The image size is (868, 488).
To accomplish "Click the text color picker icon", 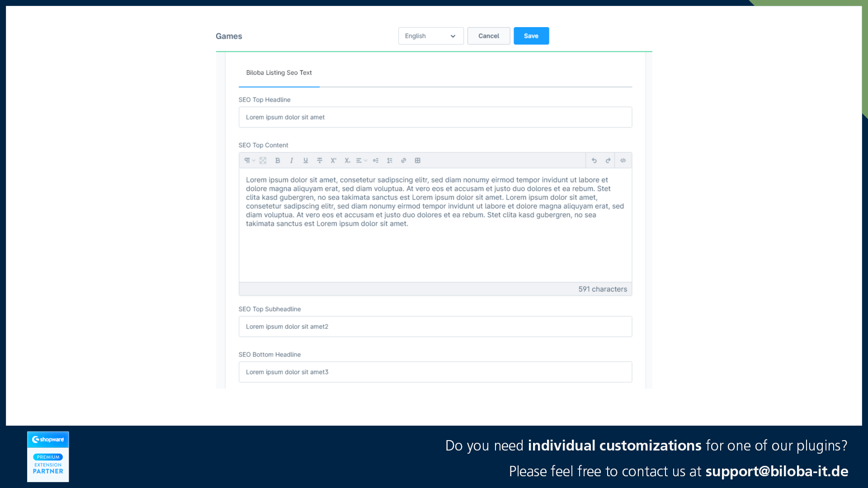I will [263, 160].
